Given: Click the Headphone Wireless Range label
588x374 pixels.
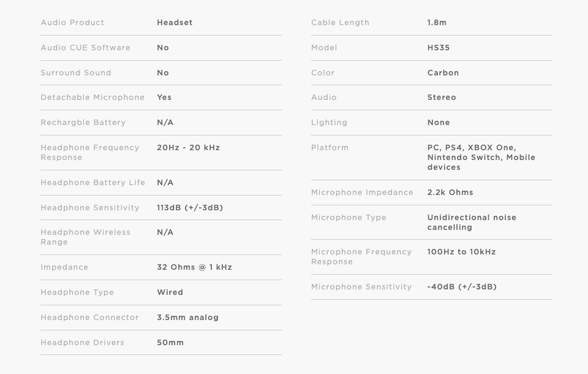Looking at the screenshot, I should [86, 237].
